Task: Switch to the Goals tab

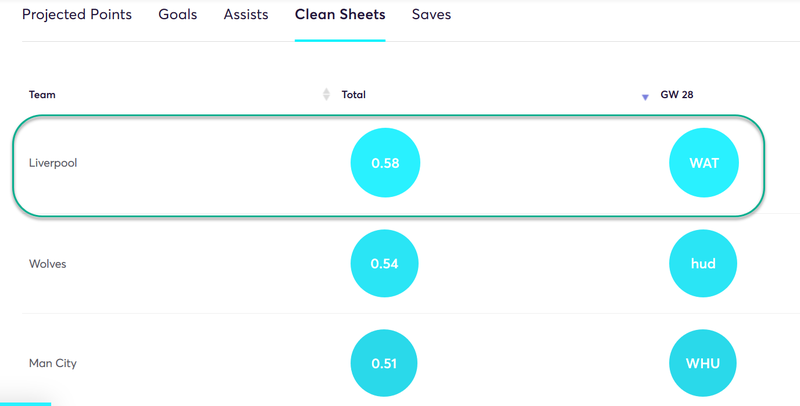Action: pyautogui.click(x=178, y=15)
